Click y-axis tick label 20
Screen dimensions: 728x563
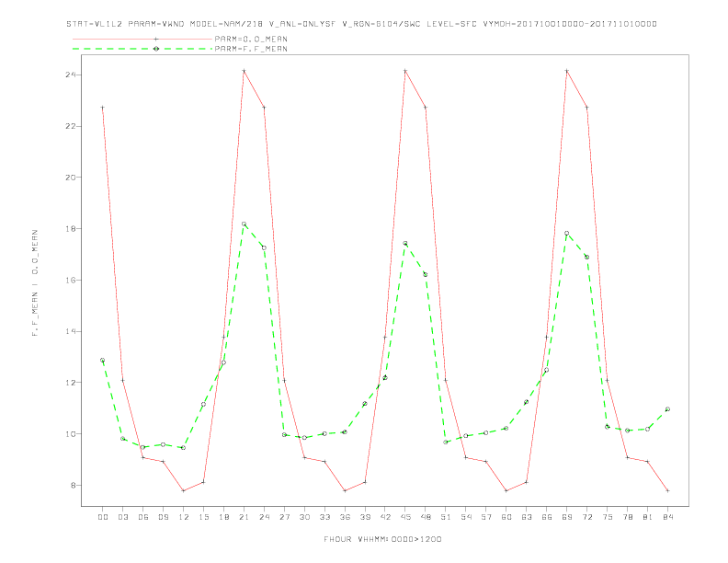pos(70,177)
